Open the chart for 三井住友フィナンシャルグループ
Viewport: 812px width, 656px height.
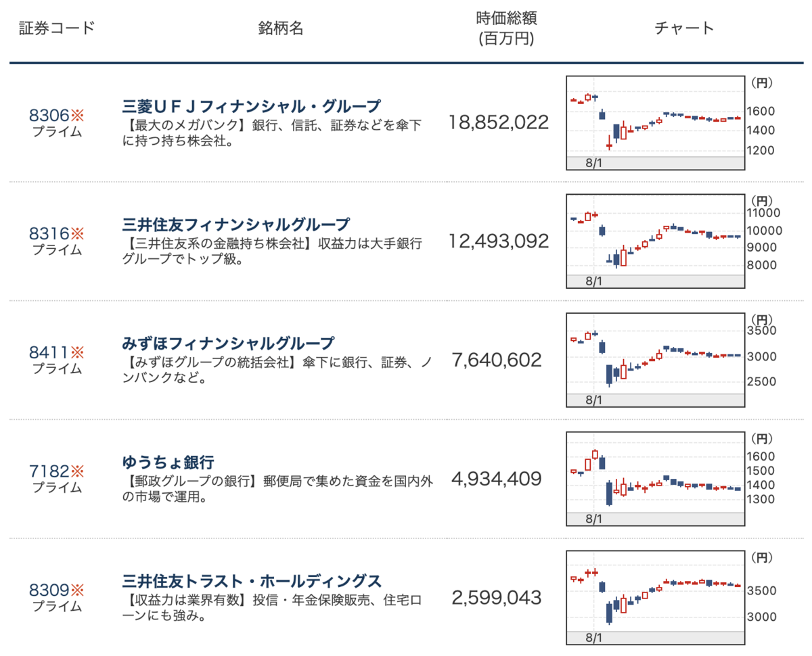pyautogui.click(x=655, y=240)
